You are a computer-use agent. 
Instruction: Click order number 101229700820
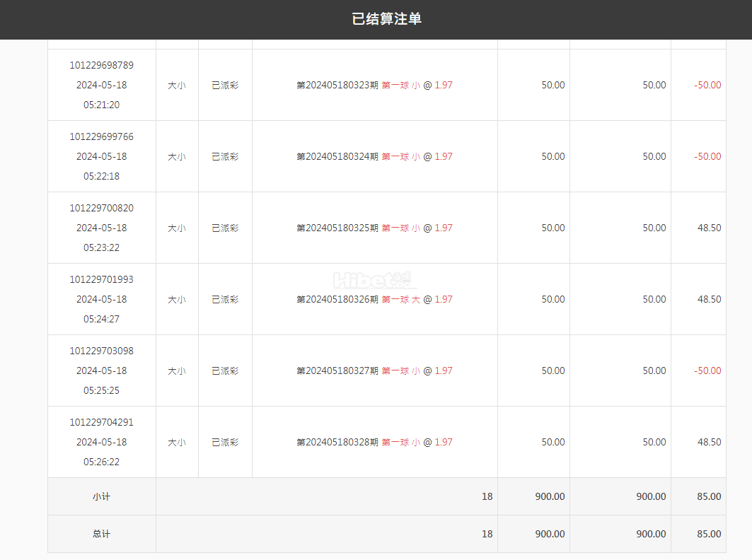click(102, 208)
